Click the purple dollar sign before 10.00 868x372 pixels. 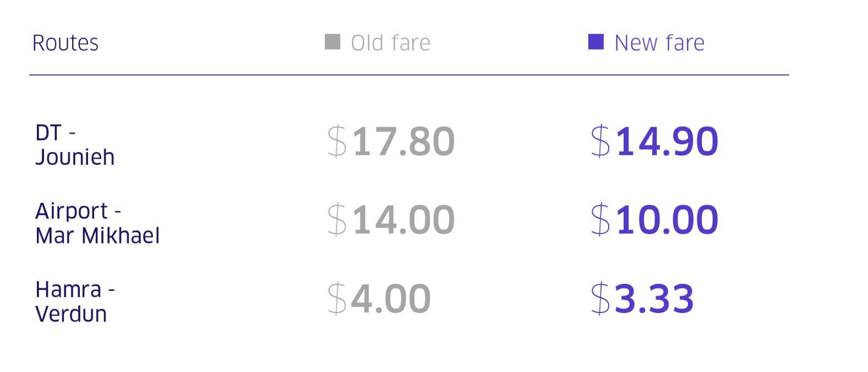[x=600, y=220]
